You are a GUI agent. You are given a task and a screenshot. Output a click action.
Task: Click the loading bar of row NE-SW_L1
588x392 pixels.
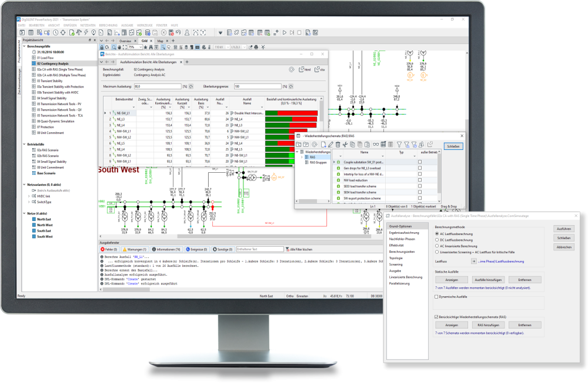[x=292, y=113]
